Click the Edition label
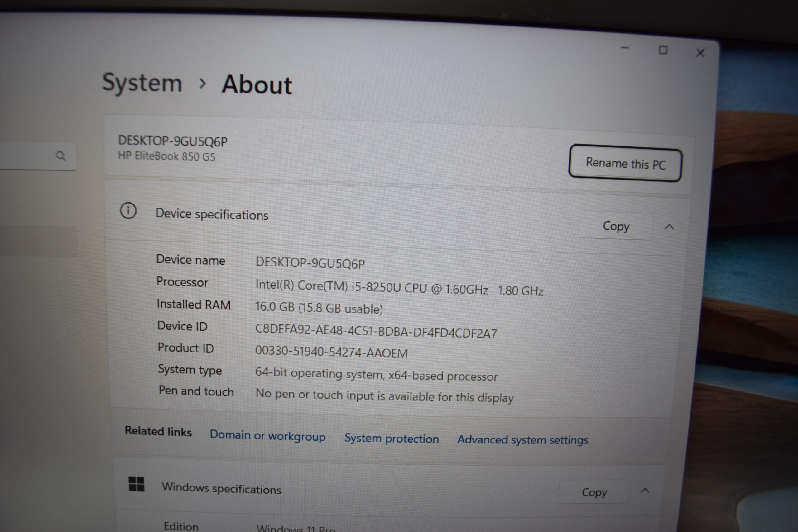The image size is (798, 532). click(181, 526)
